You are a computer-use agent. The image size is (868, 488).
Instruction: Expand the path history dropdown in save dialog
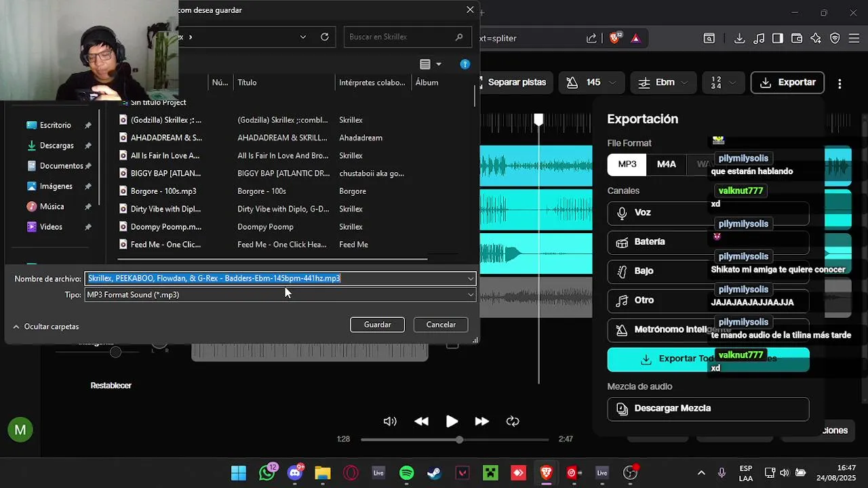302,37
